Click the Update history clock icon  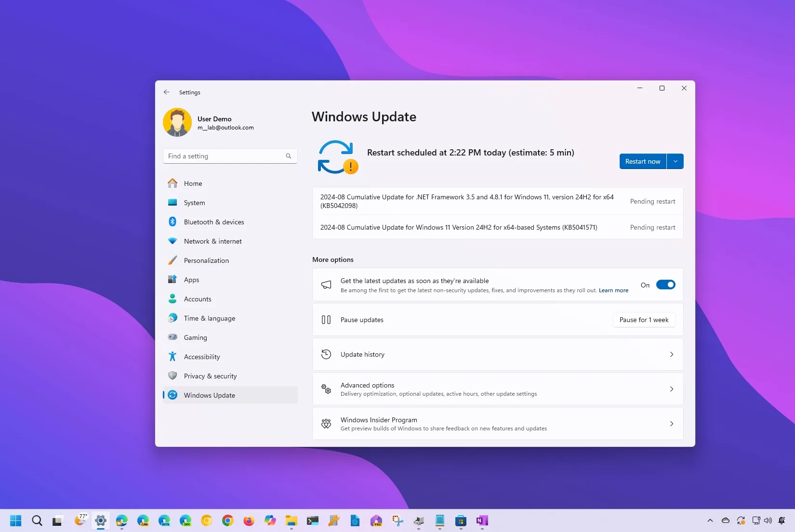[x=326, y=354]
